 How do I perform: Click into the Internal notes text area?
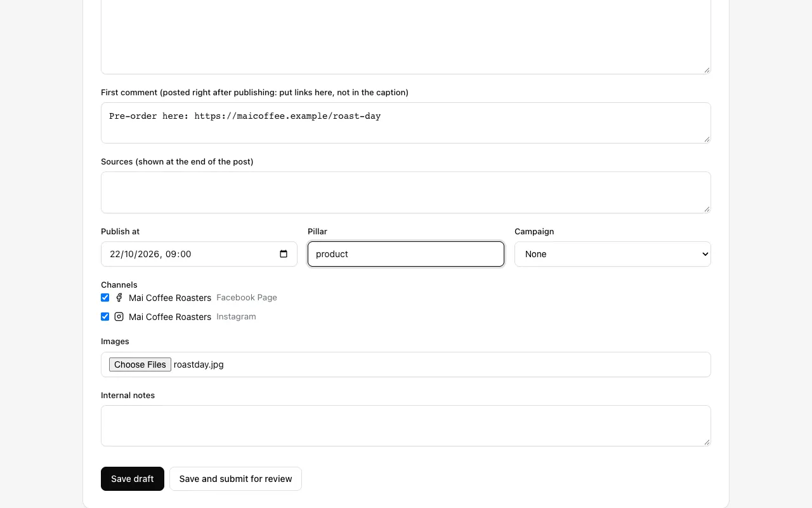pyautogui.click(x=406, y=425)
